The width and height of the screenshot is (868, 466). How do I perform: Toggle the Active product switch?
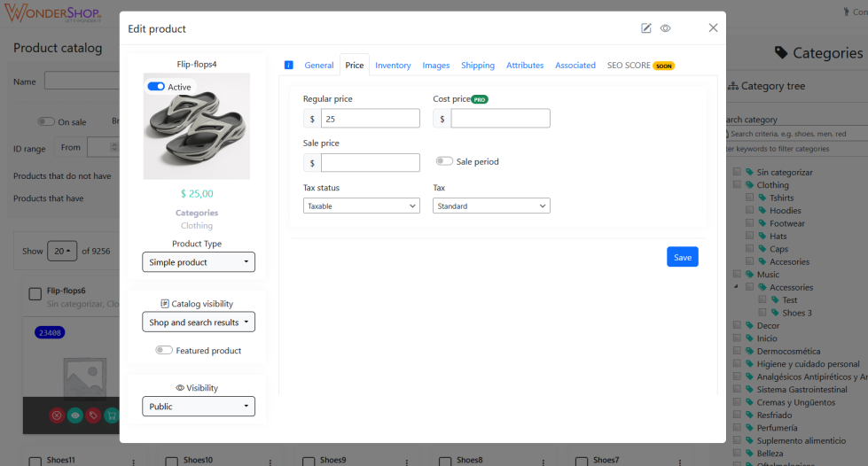[x=156, y=87]
